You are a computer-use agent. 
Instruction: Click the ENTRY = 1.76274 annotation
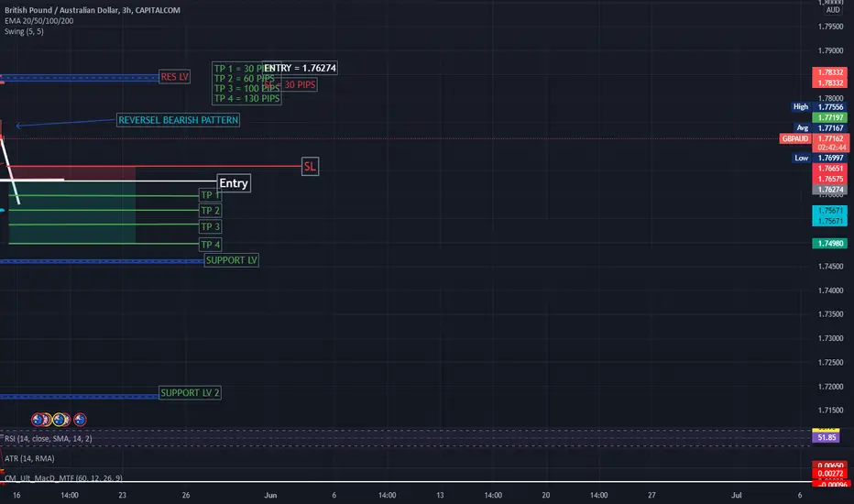point(300,68)
